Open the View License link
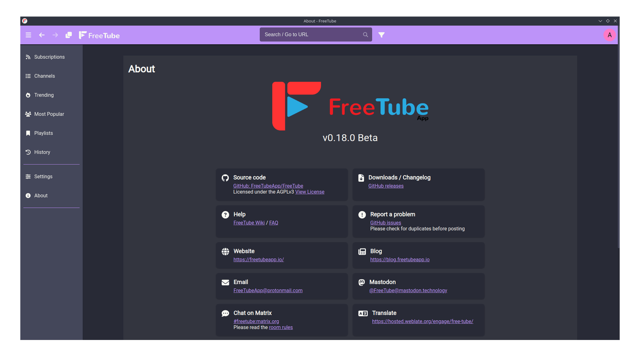The height and width of the screenshot is (364, 640). (x=309, y=192)
